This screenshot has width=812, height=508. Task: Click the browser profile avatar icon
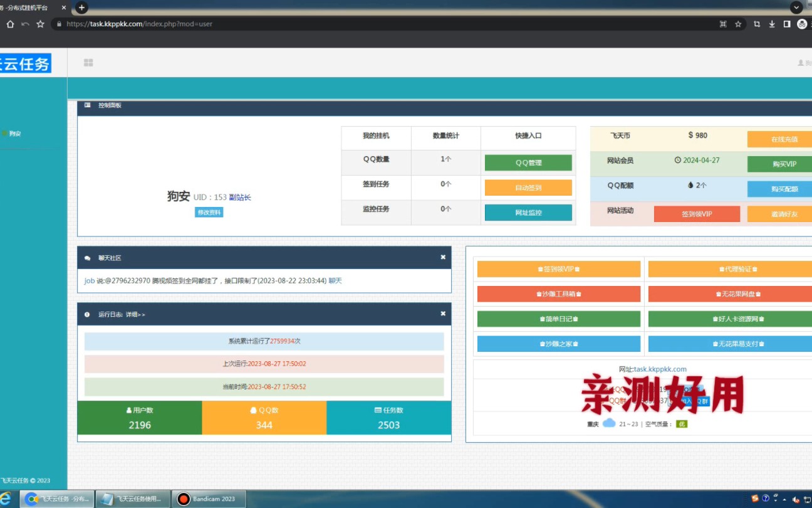pyautogui.click(x=803, y=24)
